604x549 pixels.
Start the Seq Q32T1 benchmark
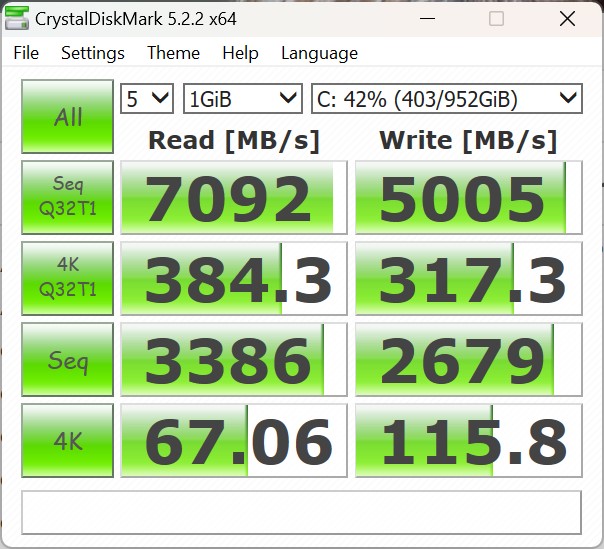pyautogui.click(x=67, y=197)
